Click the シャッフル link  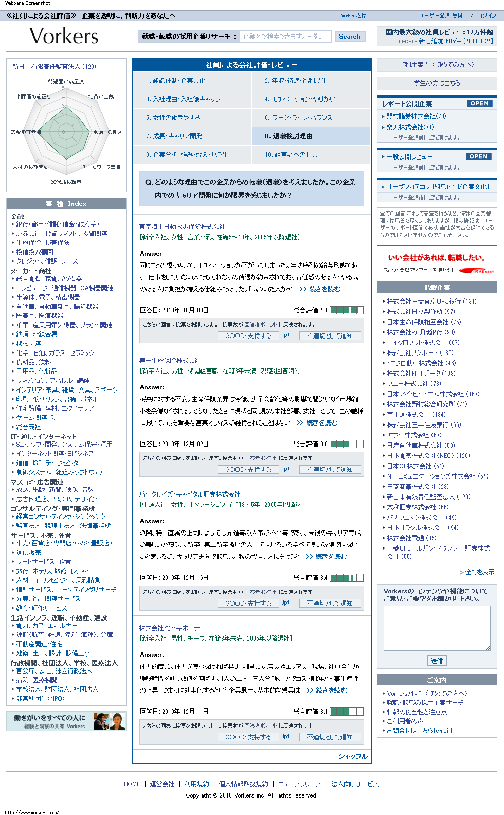(353, 756)
